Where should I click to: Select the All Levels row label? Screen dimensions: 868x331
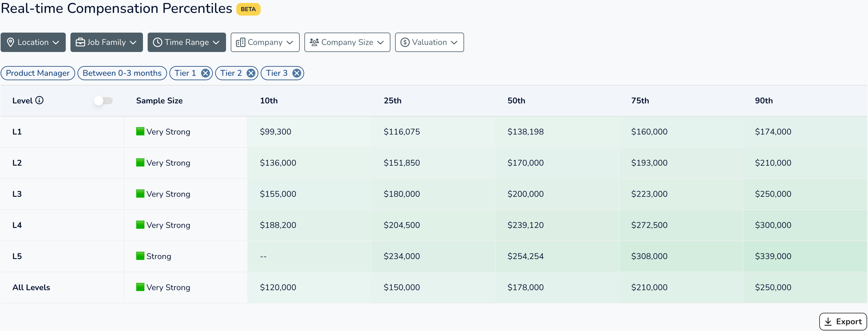coord(31,288)
